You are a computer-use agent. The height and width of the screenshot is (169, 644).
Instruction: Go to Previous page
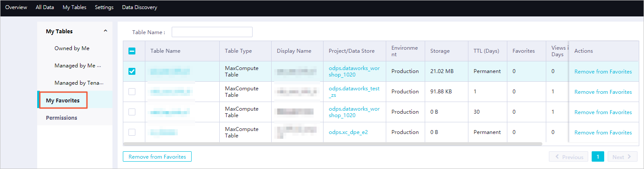pos(569,157)
